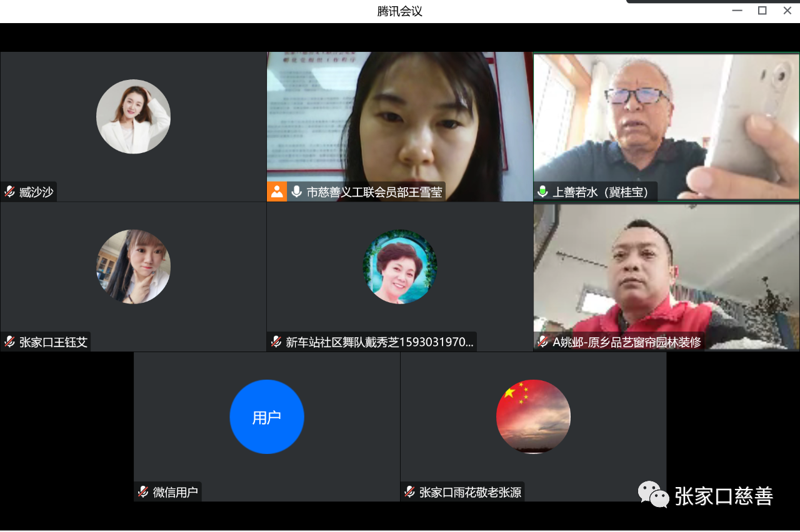Click the A姚邺 name label
Image resolution: width=800 pixels, height=532 pixels.
pyautogui.click(x=626, y=342)
